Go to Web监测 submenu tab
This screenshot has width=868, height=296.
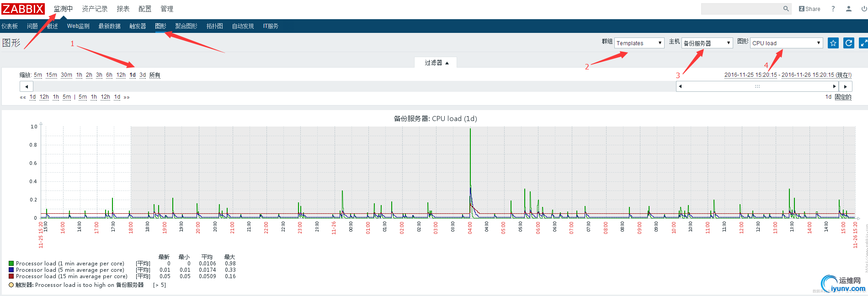point(78,26)
